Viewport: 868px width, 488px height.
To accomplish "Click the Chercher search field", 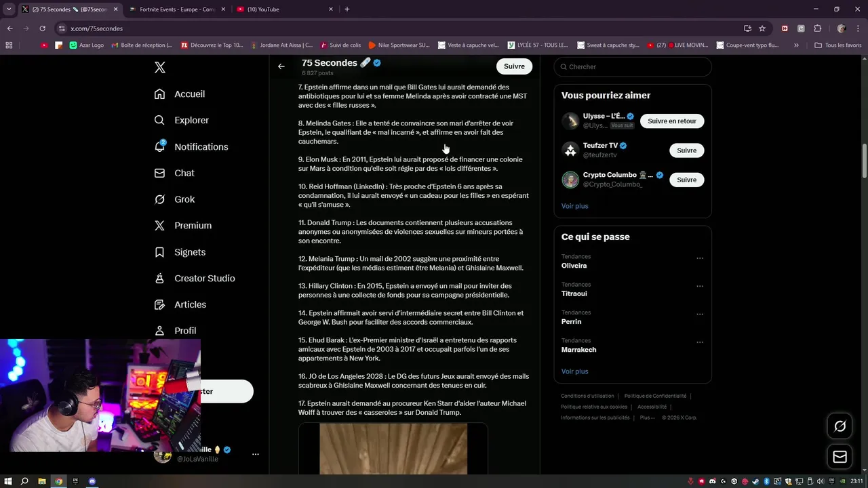I will point(633,66).
